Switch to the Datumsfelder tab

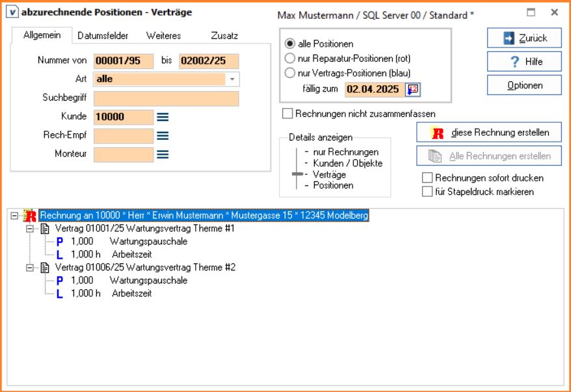coord(103,36)
